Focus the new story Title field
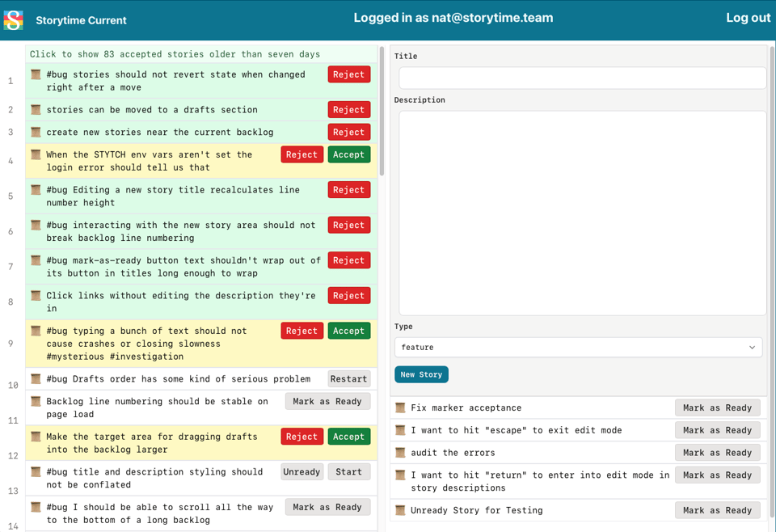This screenshot has width=776, height=532. pos(581,78)
